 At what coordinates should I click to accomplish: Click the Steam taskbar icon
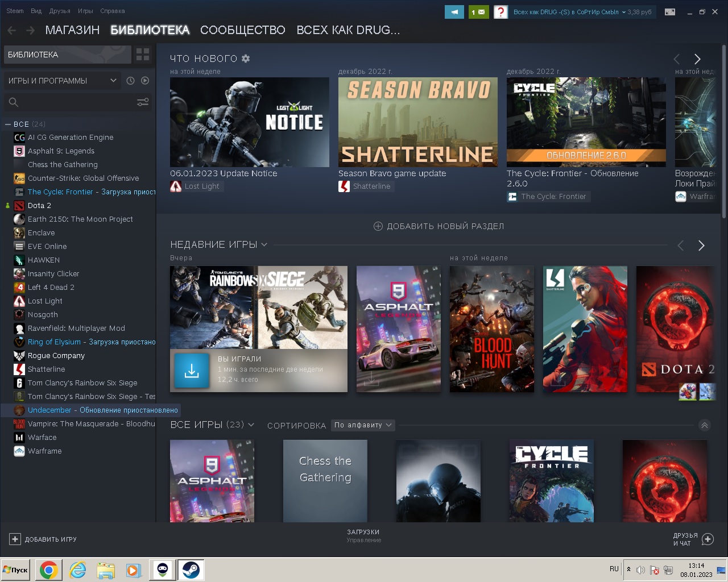(191, 569)
